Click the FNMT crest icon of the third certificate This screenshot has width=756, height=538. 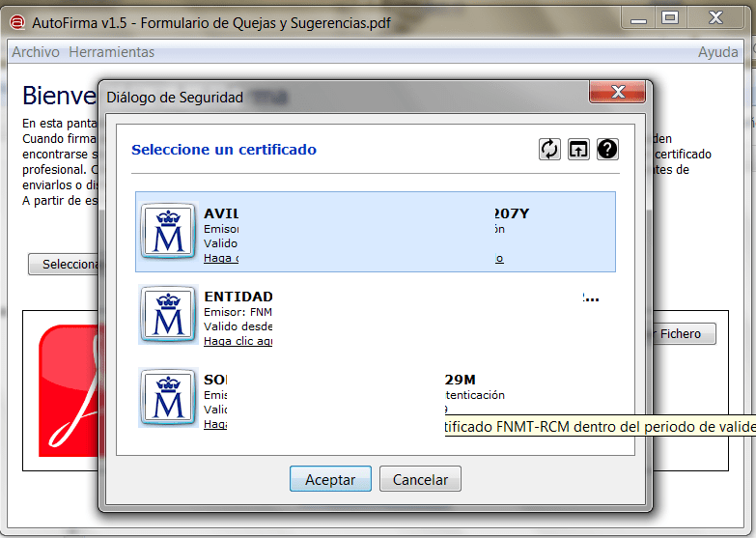click(169, 398)
